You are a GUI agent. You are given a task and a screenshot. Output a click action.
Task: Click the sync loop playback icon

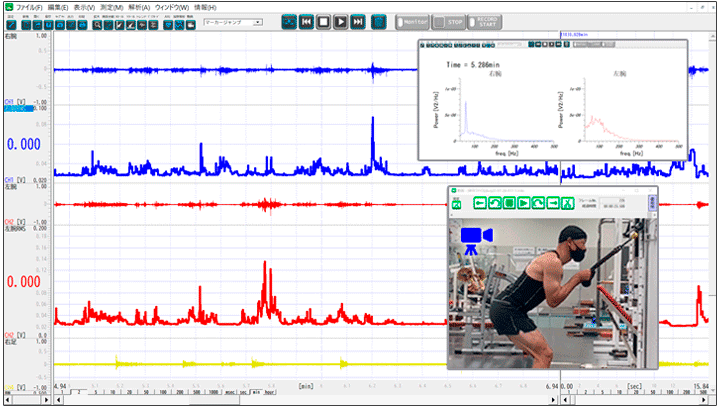[x=289, y=22]
